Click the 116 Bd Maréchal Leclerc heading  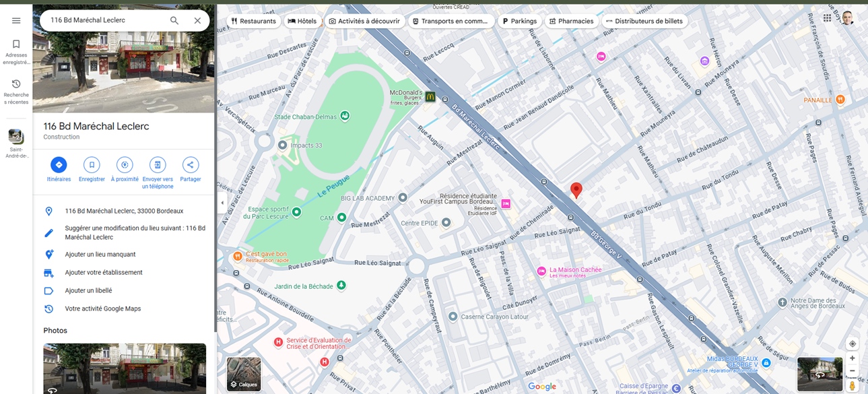[x=96, y=126]
